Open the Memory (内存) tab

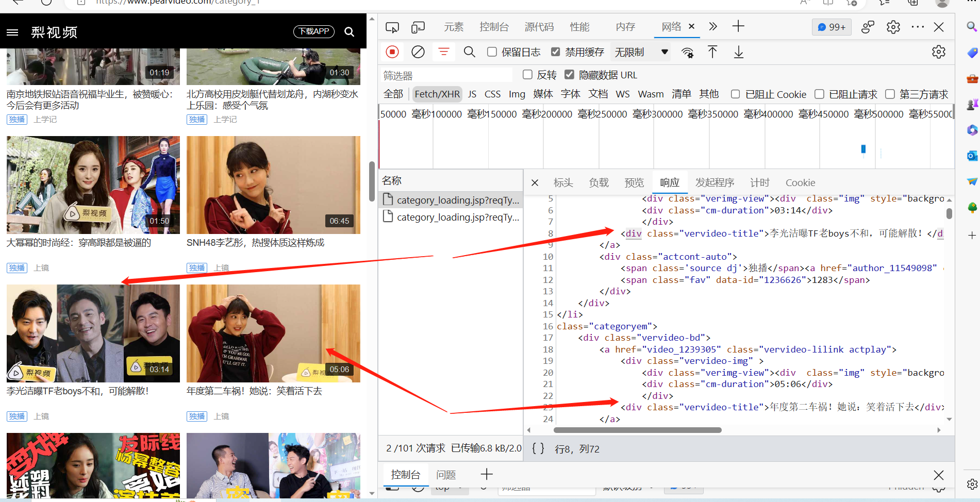tap(625, 27)
